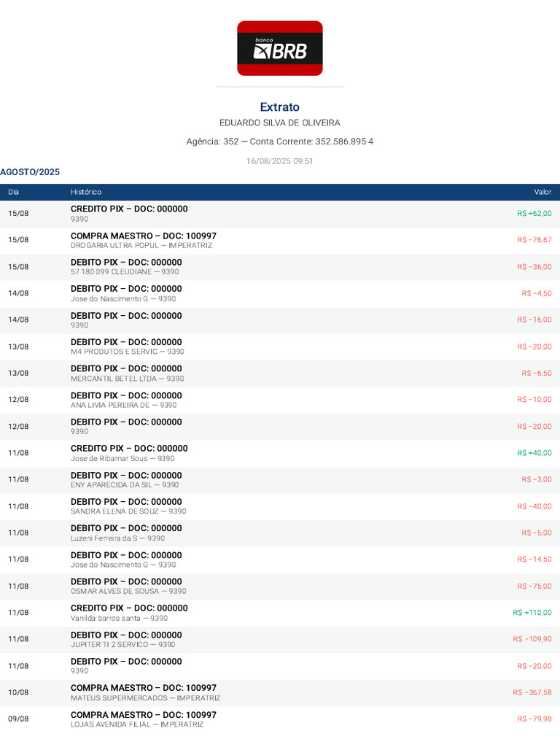Image resolution: width=560 pixels, height=747 pixels.
Task: Select the amount "R$ -75,00"
Action: coord(534,586)
